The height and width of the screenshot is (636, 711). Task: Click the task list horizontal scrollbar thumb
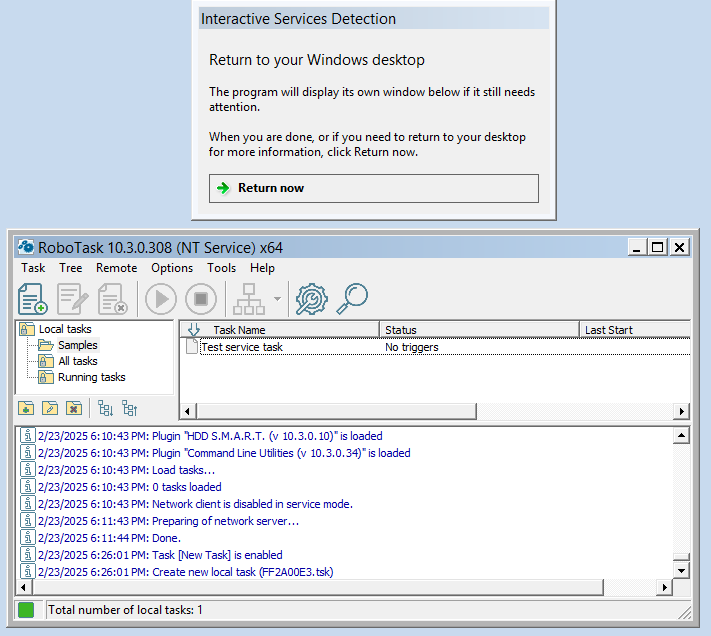[336, 412]
